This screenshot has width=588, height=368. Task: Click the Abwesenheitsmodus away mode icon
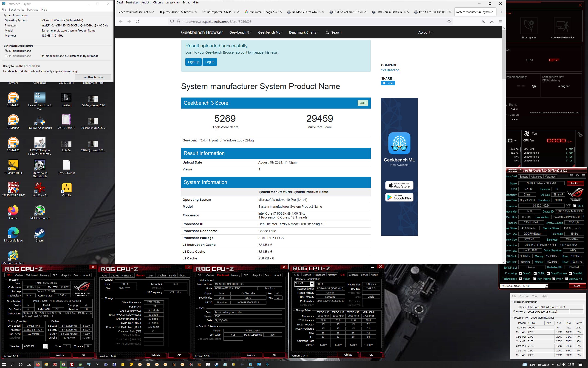[x=563, y=26]
